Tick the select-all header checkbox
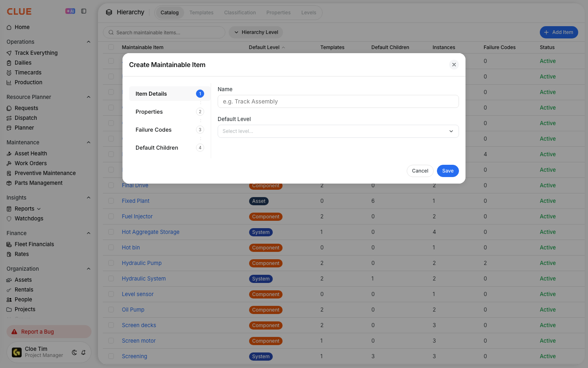Screen dimensions: 588x368 point(111,47)
